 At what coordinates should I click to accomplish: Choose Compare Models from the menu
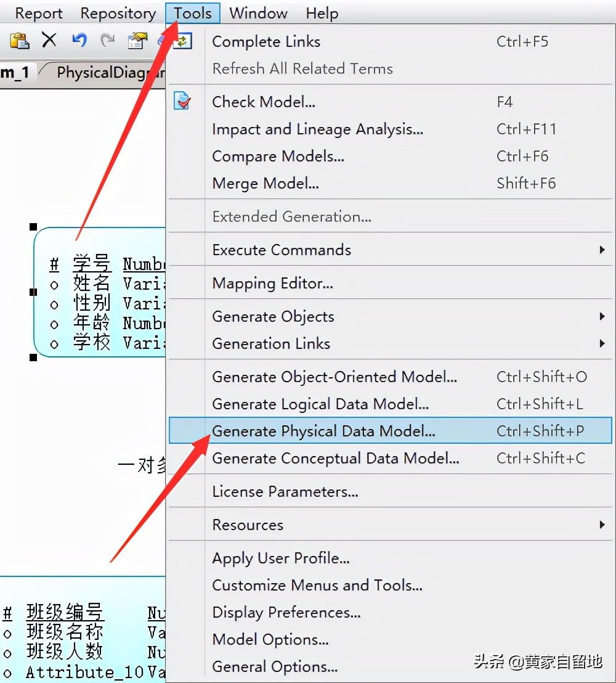coord(278,156)
